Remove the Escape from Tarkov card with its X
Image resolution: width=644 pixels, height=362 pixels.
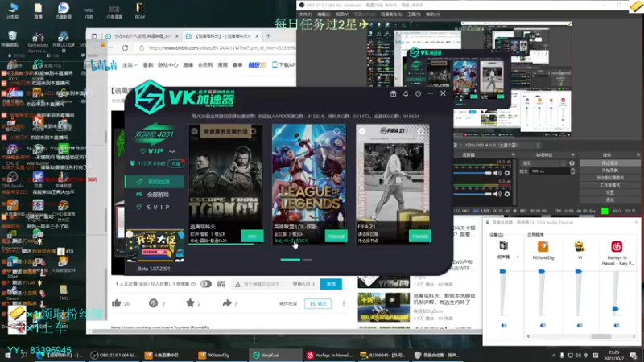[195, 131]
